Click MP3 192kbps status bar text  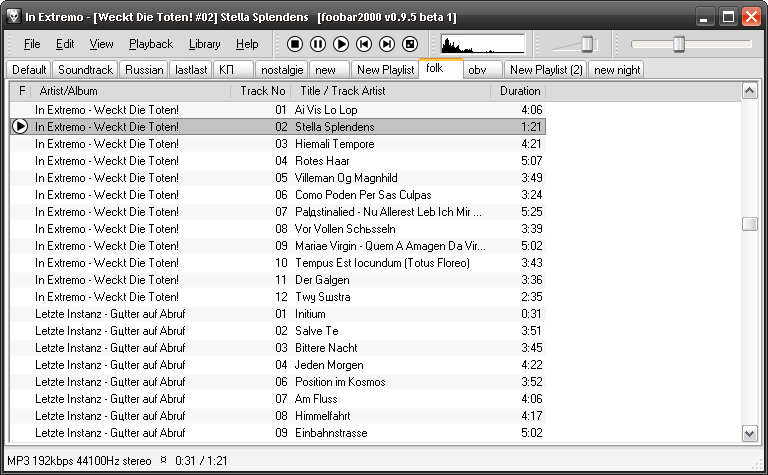click(79, 461)
